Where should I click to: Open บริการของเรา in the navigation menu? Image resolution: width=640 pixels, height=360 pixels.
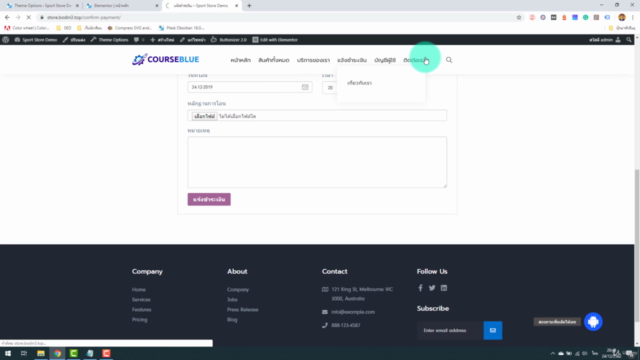point(313,60)
